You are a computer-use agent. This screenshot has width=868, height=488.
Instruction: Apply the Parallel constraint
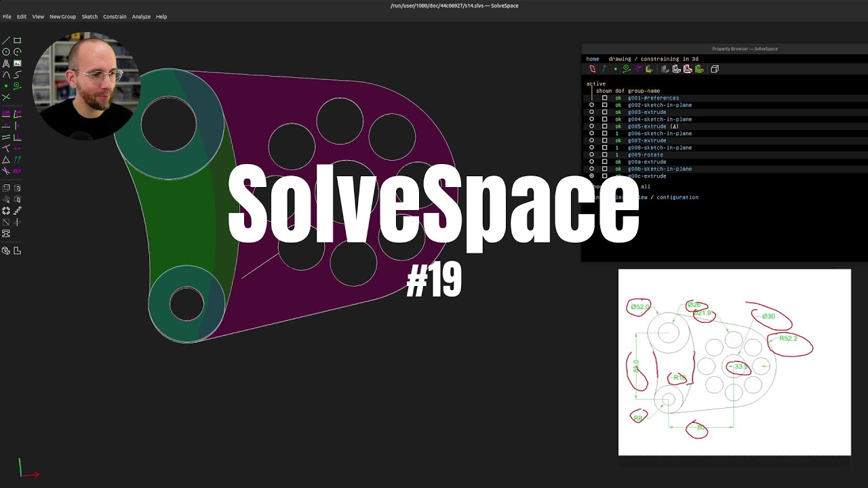coord(6,136)
